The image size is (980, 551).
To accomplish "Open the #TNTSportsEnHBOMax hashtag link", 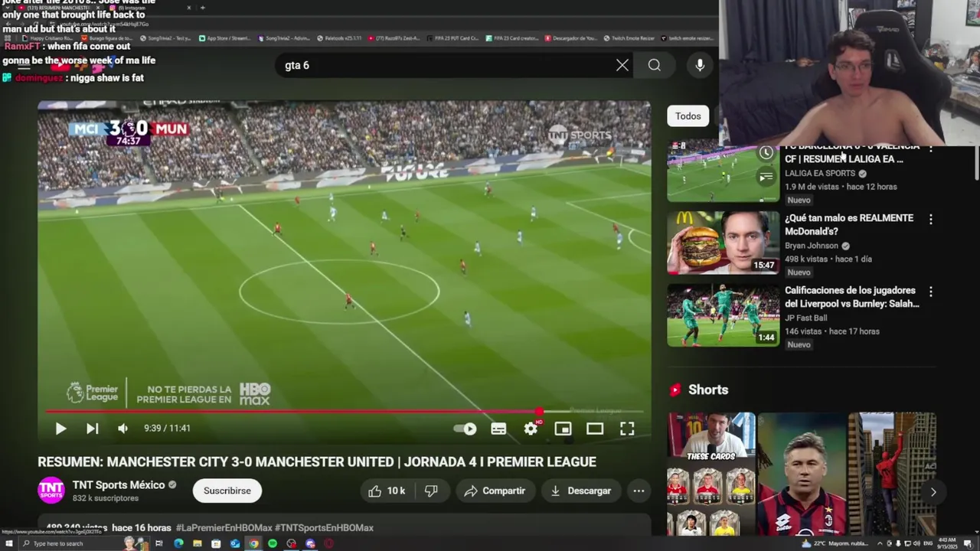I will (x=324, y=528).
